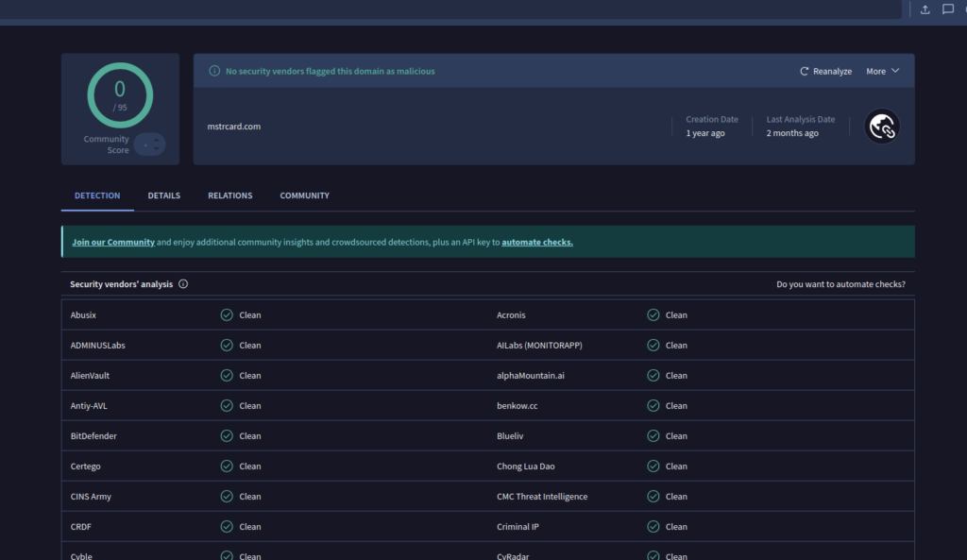Open the Join our Community link
This screenshot has height=560, width=967.
click(x=112, y=242)
